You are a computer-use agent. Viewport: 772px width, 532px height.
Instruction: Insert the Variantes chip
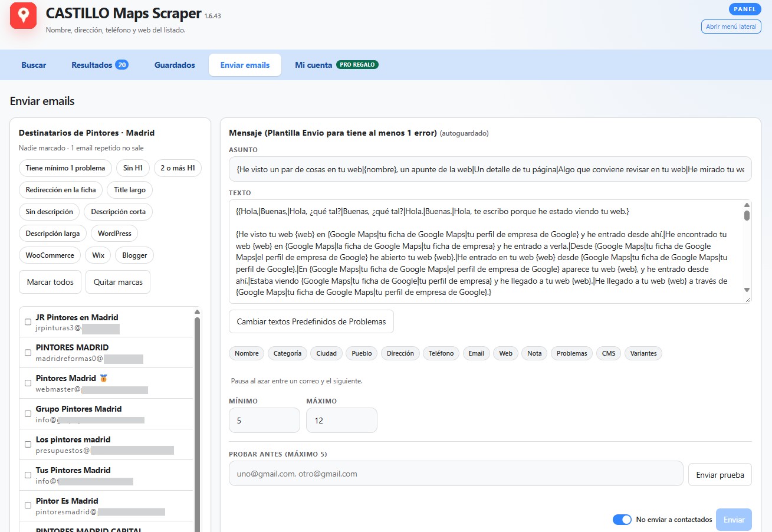pos(643,353)
